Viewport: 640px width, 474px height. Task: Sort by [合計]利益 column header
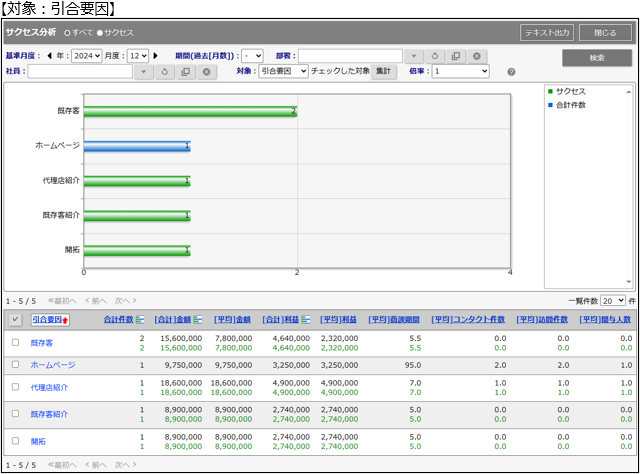(281, 320)
